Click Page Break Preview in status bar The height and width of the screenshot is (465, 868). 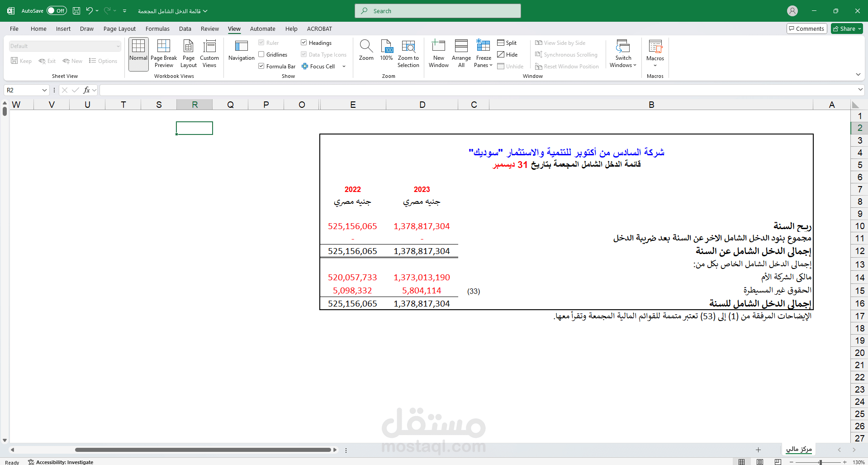point(778,462)
